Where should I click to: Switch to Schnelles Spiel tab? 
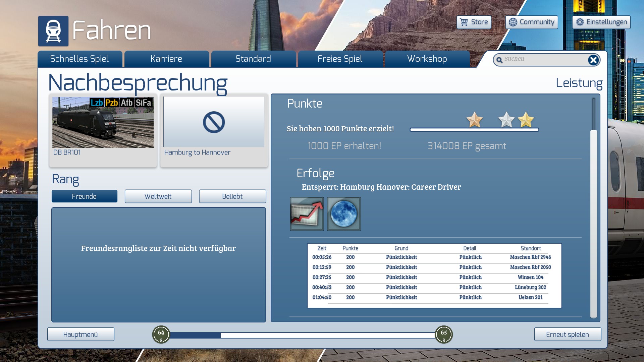(x=79, y=59)
